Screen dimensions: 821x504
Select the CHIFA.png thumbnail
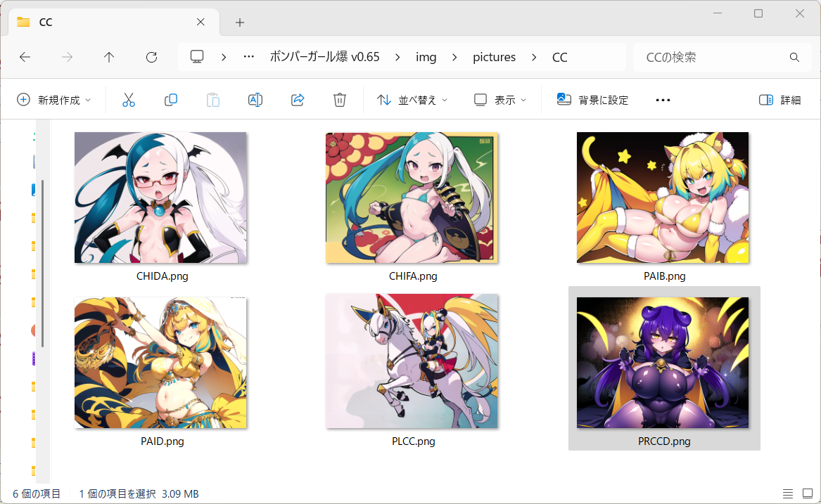(412, 198)
